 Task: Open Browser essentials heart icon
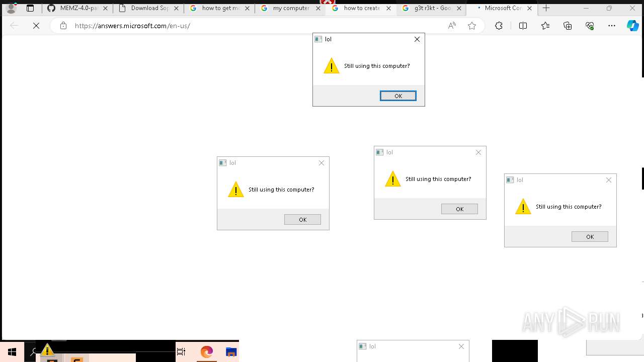coord(590,26)
